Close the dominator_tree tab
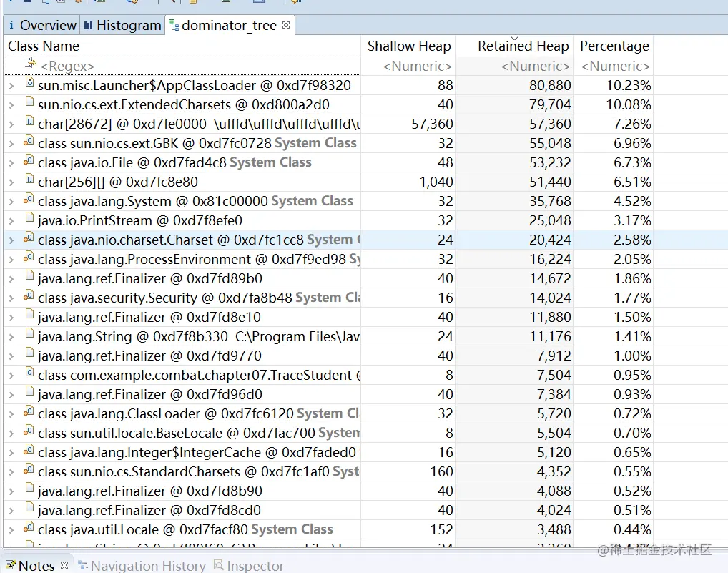 click(x=286, y=24)
